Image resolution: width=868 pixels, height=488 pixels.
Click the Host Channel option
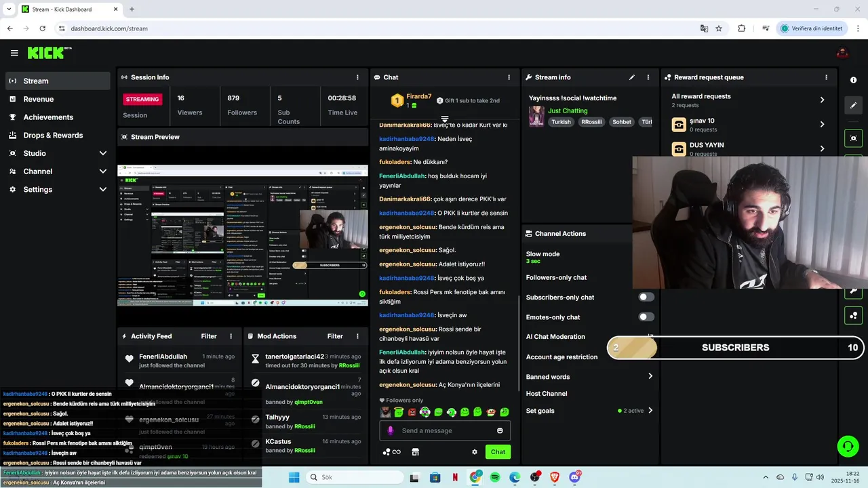pos(546,393)
